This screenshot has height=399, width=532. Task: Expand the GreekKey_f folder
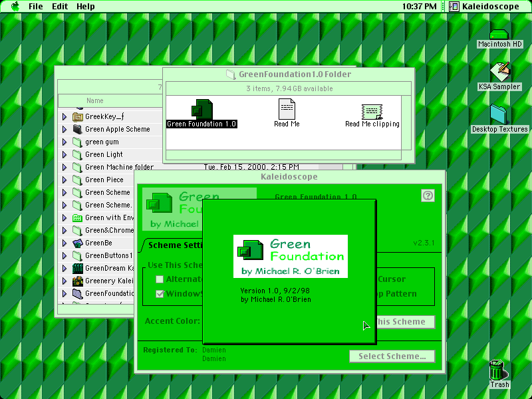click(x=65, y=117)
